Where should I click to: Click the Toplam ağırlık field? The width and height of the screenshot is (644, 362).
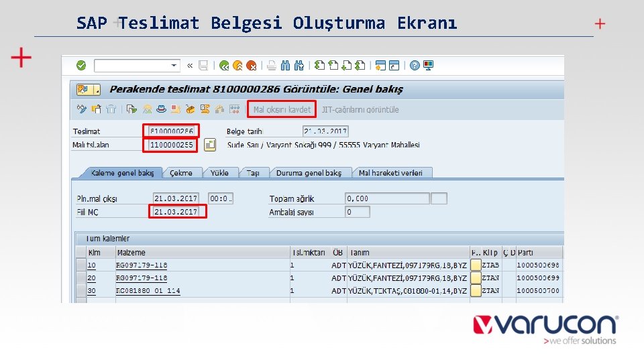point(387,198)
